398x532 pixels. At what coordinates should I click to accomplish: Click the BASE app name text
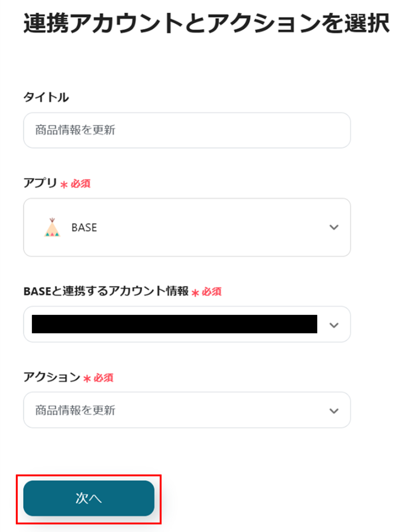[x=84, y=228]
